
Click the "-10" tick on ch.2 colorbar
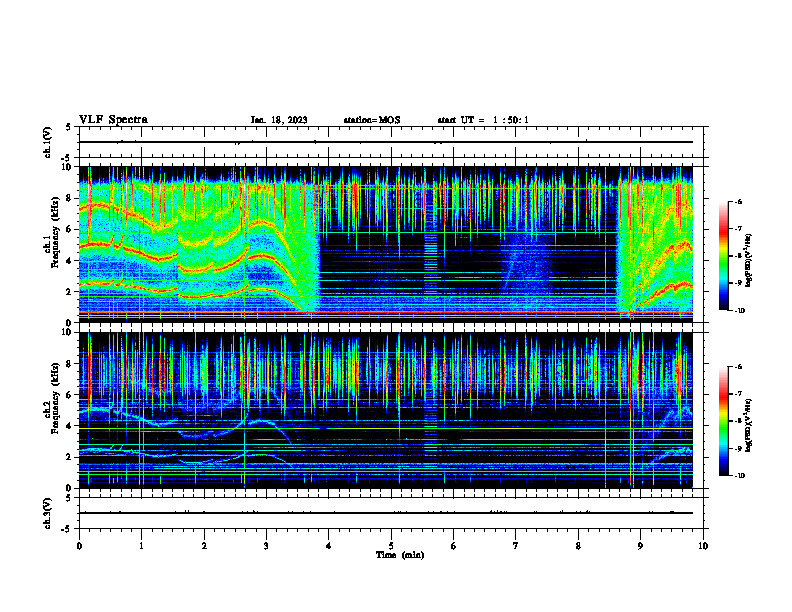pyautogui.click(x=740, y=476)
